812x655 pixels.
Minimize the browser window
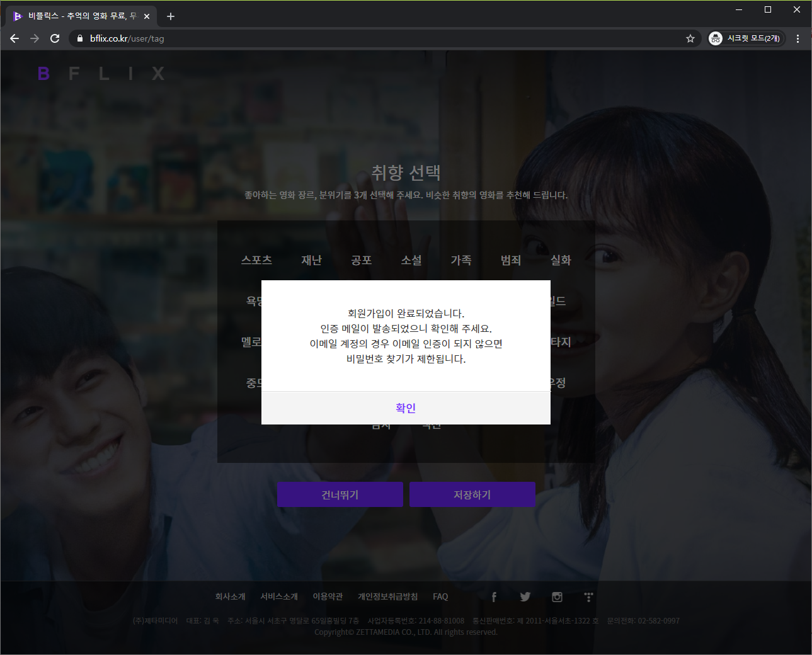point(739,9)
